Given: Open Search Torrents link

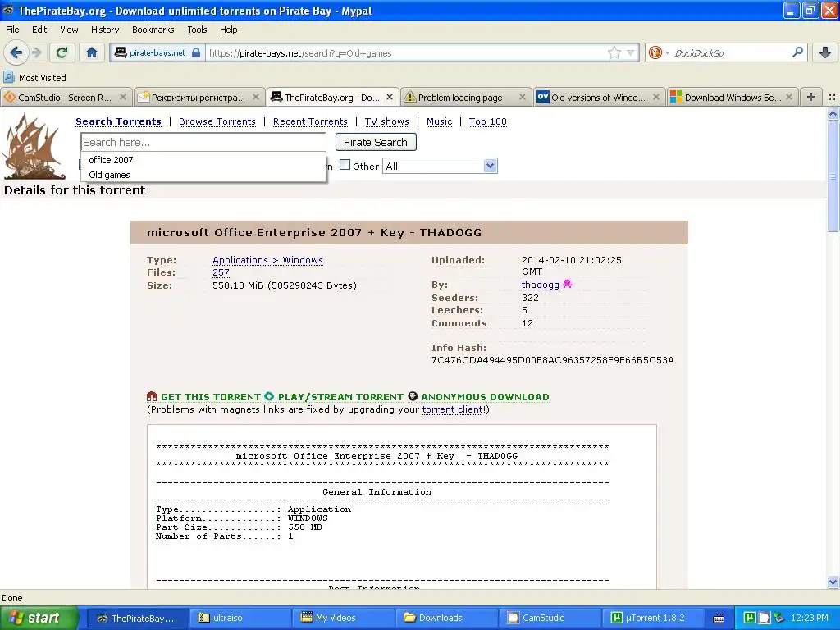Looking at the screenshot, I should 118,121.
